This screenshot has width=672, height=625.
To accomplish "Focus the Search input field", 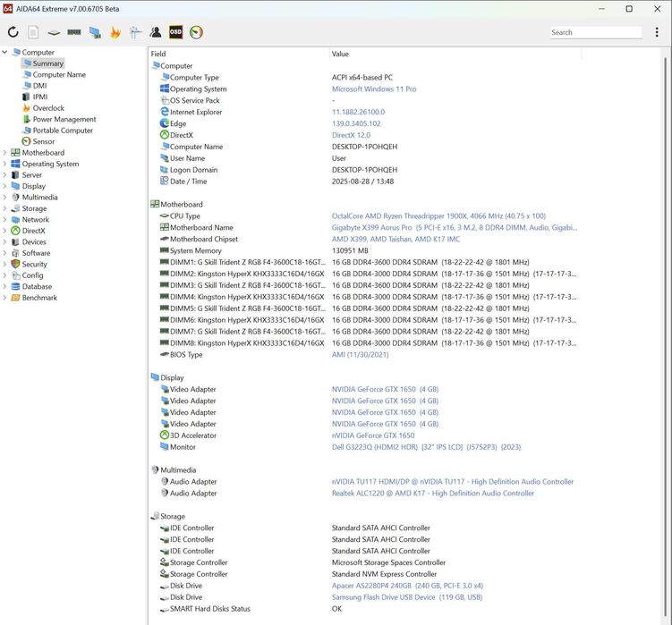I will [x=596, y=32].
